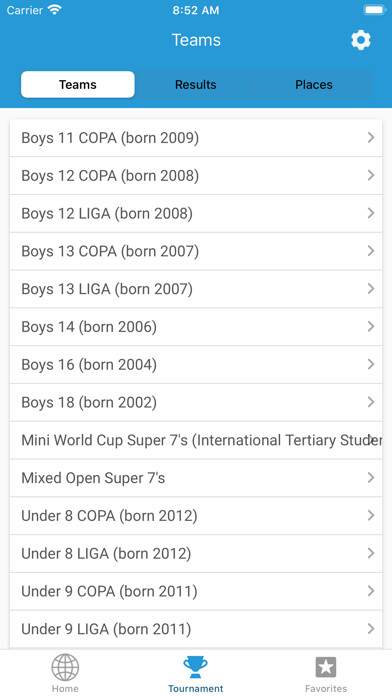Select Under 8 COPA (born 2012)
This screenshot has height=696, width=392.
[x=196, y=516]
